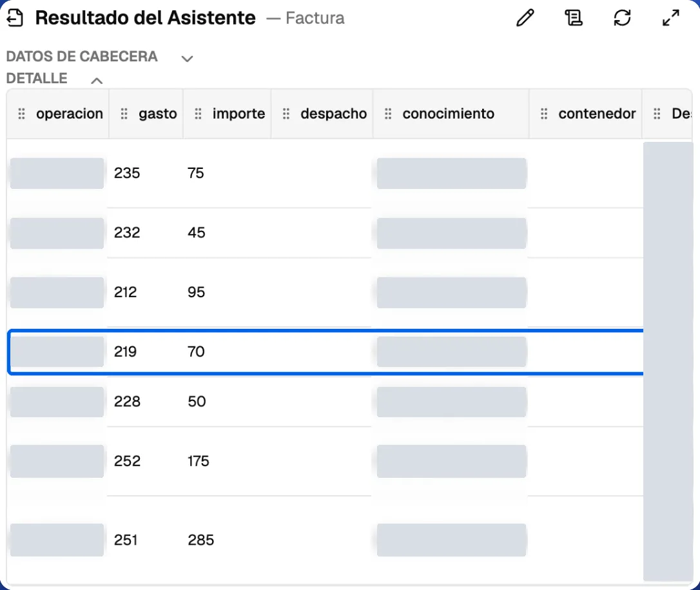Click the exit document icon beside title
This screenshot has width=700, height=590.
(x=15, y=18)
